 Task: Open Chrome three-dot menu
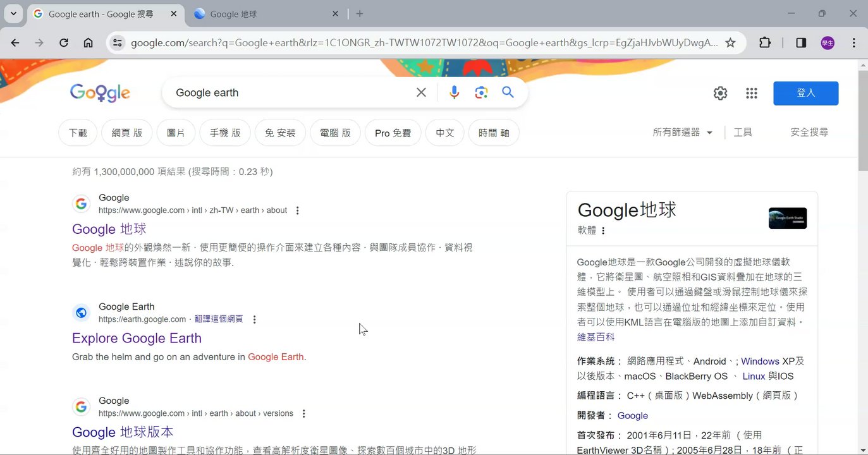[x=853, y=43]
